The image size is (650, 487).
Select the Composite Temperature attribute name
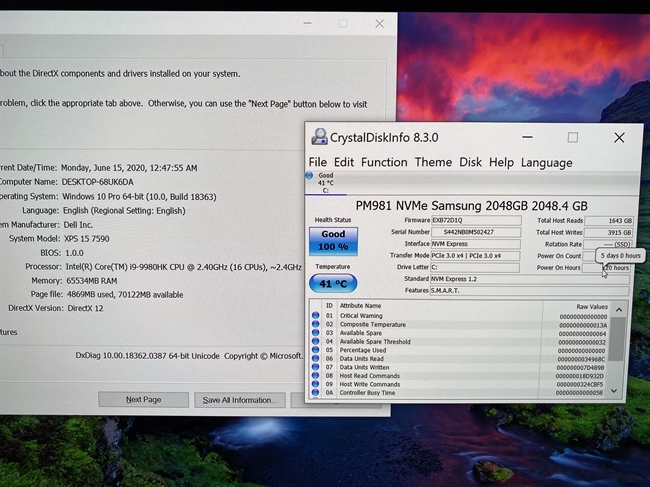click(373, 325)
